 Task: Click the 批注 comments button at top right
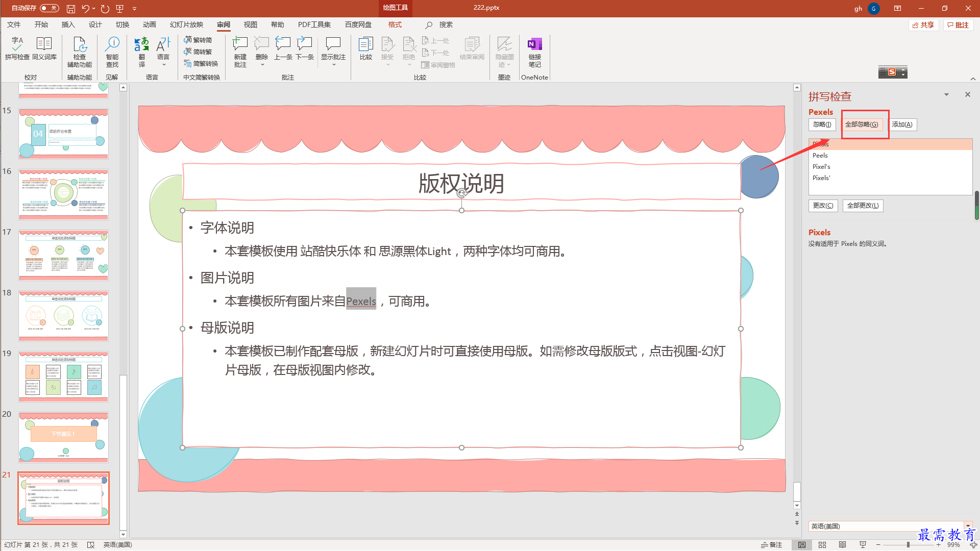click(x=958, y=25)
